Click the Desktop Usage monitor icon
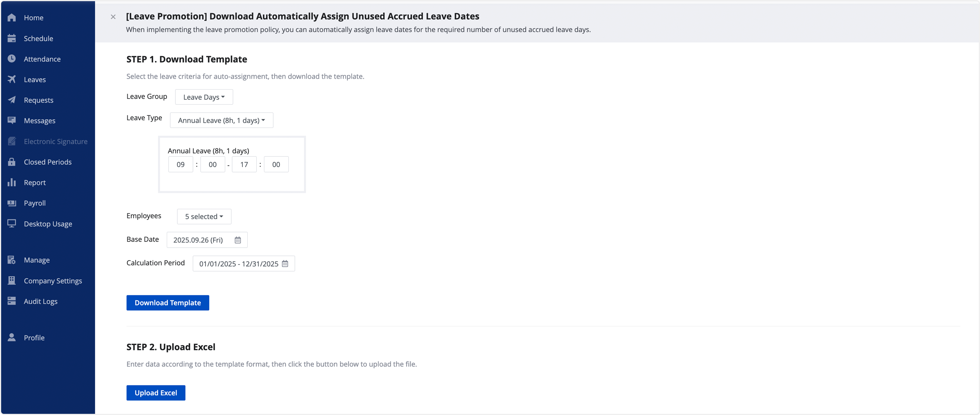 [x=12, y=224]
